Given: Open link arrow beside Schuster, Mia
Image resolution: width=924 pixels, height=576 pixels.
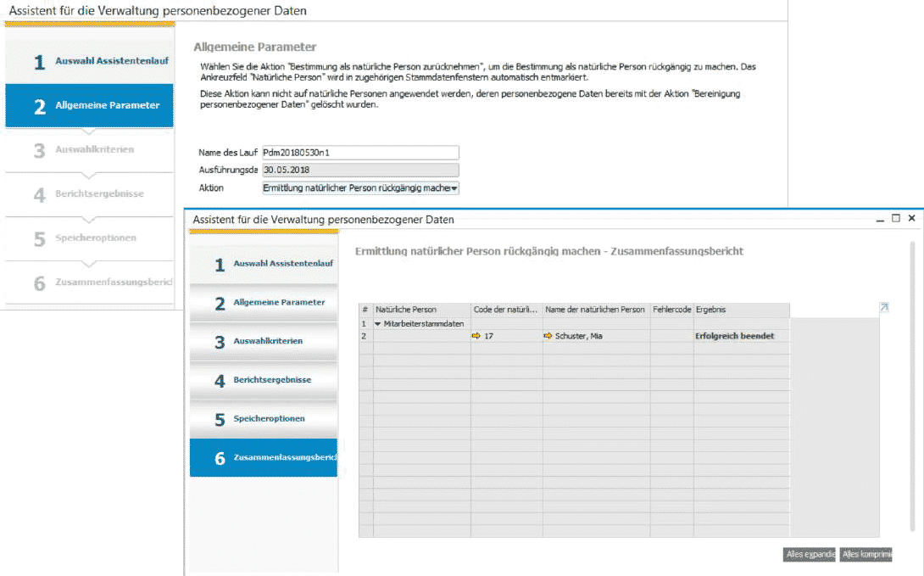Looking at the screenshot, I should 548,336.
